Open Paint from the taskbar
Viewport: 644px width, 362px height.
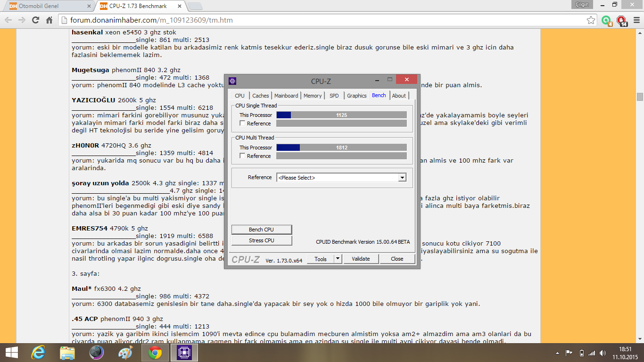click(125, 353)
